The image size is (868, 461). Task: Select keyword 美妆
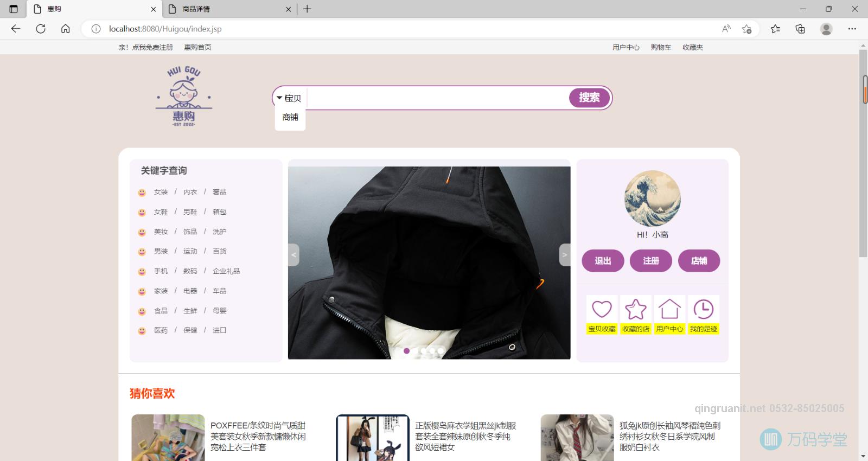pyautogui.click(x=161, y=232)
